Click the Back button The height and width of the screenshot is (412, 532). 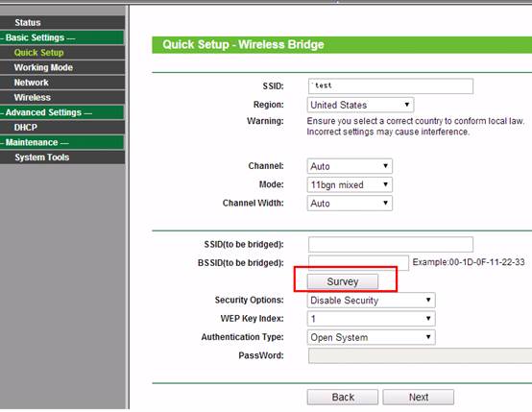[342, 397]
